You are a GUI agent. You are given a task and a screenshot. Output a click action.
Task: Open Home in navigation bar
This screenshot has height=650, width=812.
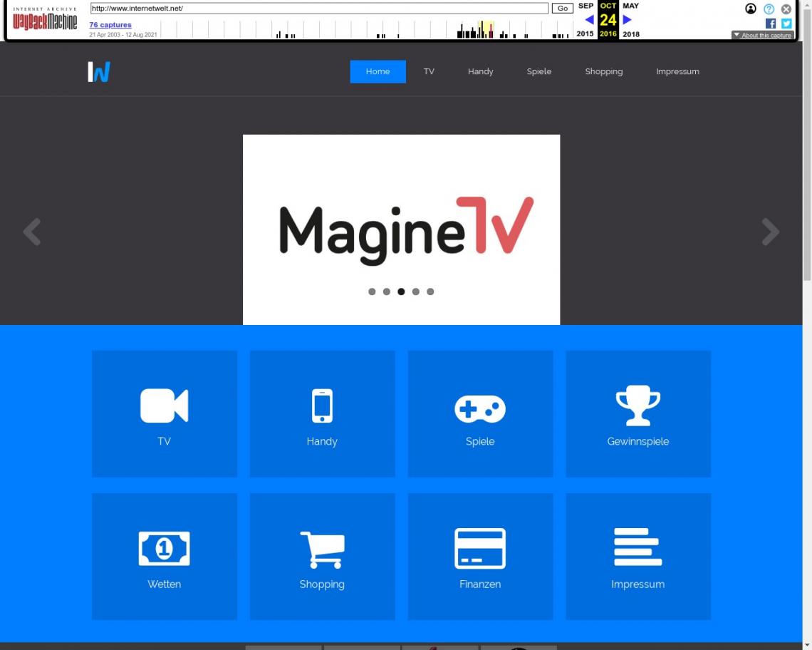378,71
